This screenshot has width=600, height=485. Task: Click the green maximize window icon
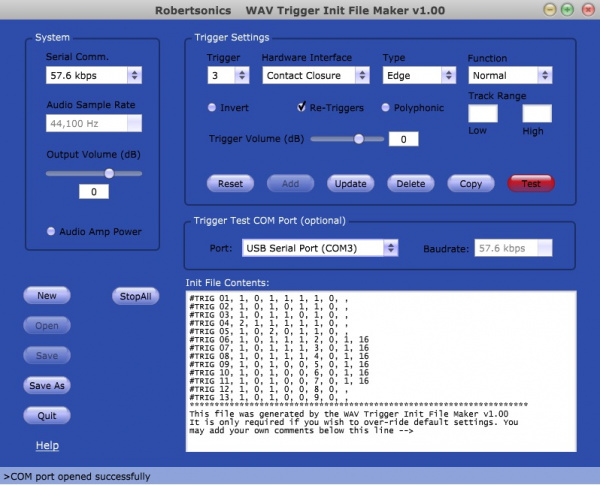click(x=567, y=10)
